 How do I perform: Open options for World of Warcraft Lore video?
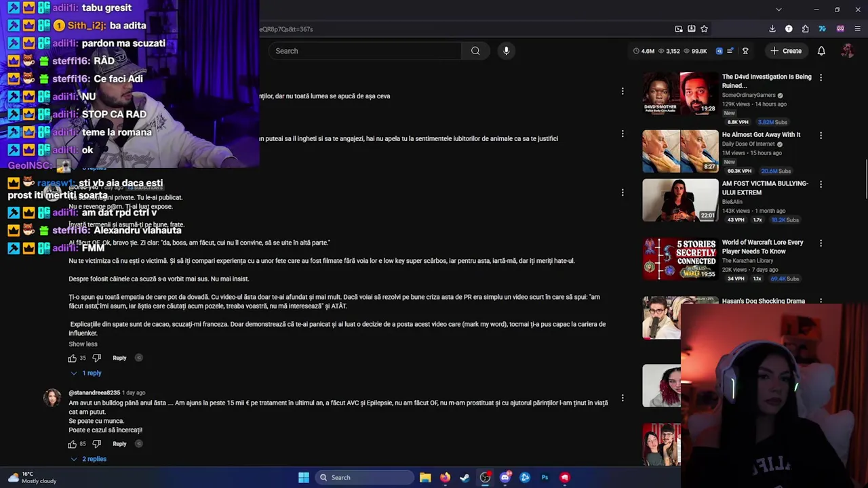(821, 243)
